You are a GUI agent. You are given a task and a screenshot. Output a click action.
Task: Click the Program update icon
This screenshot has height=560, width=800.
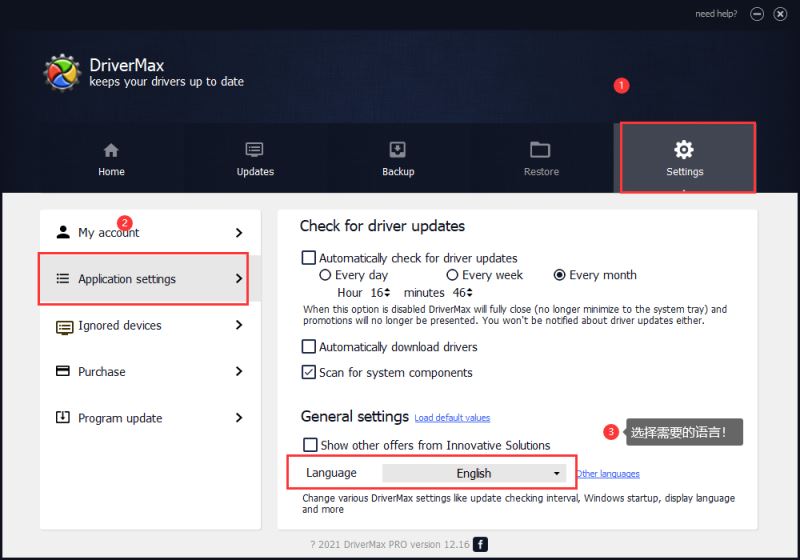tap(63, 417)
